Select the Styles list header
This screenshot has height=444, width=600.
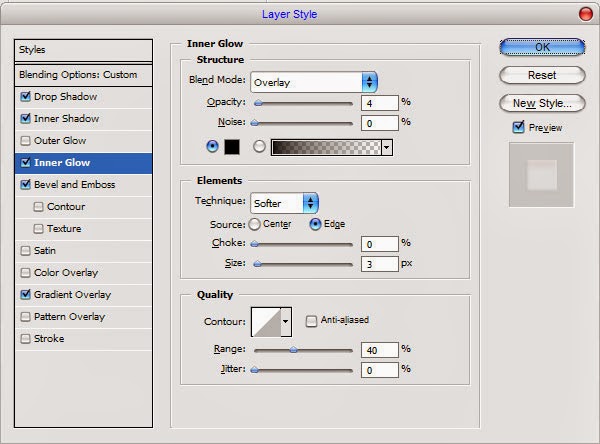tap(83, 50)
